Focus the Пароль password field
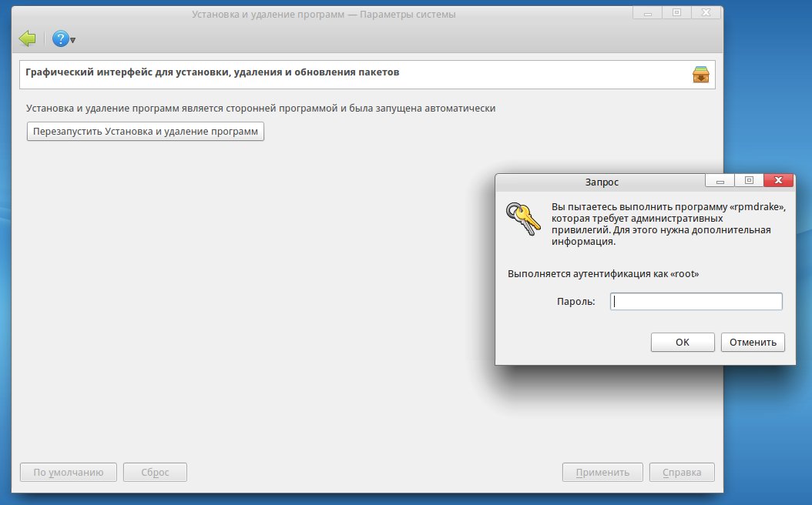 (x=696, y=302)
